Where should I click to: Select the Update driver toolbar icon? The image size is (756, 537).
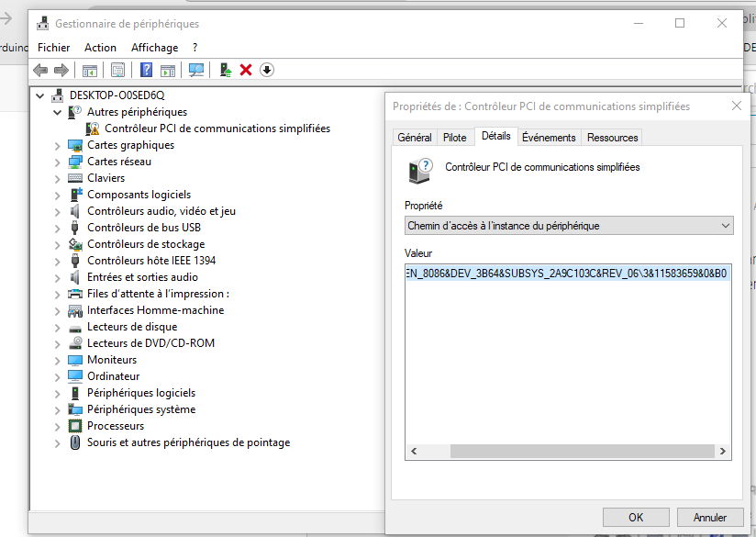click(x=224, y=70)
